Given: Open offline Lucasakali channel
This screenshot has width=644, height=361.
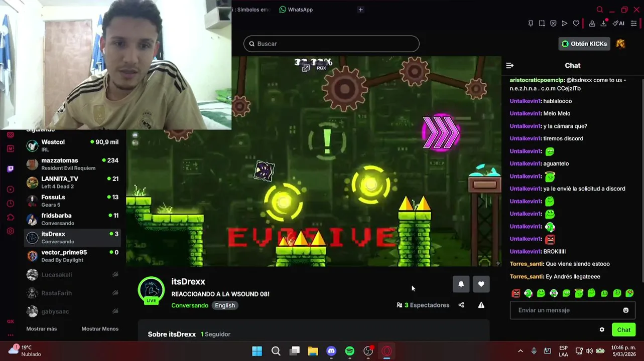Looking at the screenshot, I should point(72,275).
